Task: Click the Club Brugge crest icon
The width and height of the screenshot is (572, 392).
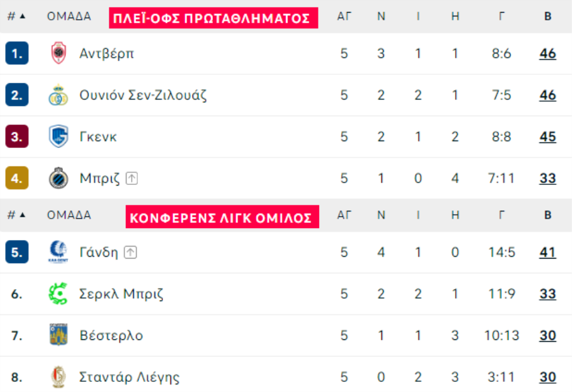Action: [x=58, y=178]
